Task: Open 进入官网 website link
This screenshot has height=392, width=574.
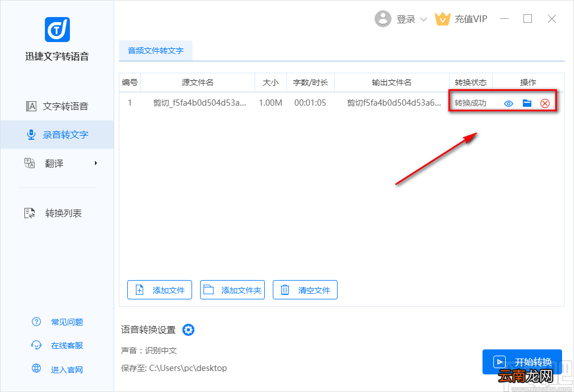Action: [67, 370]
